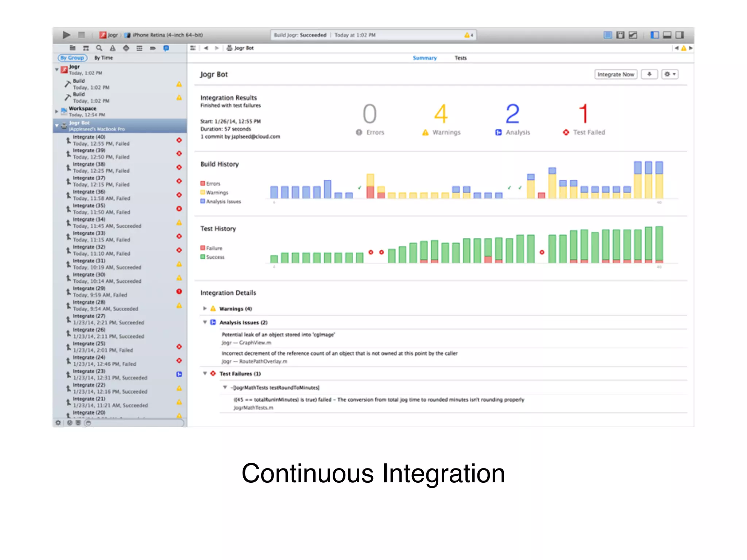Viewport: 747px width, 560px height.
Task: Click the warning count indicator in the activity bar
Action: [x=469, y=35]
